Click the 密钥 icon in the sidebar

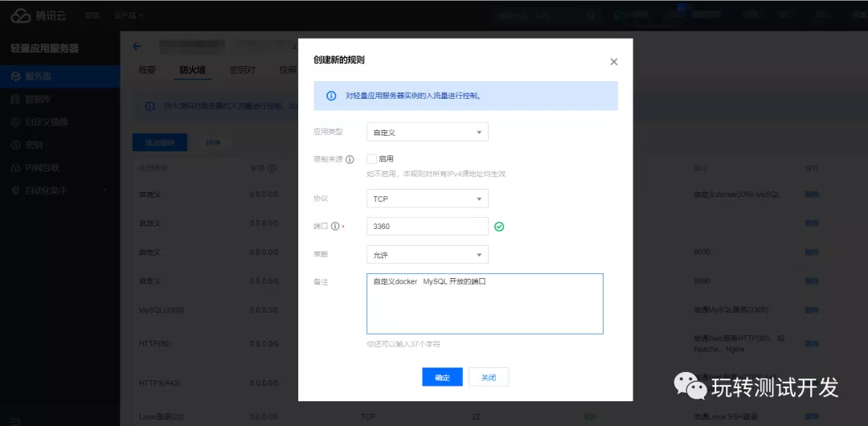(x=15, y=145)
